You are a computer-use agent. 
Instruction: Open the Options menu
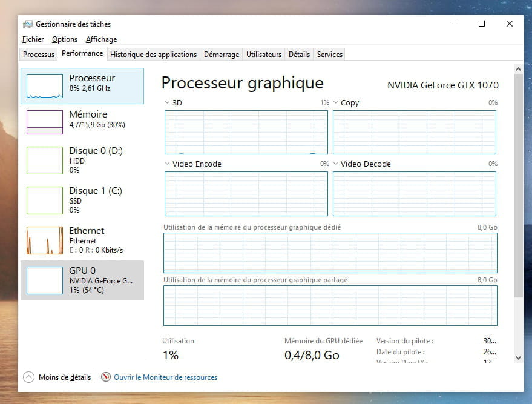[65, 39]
